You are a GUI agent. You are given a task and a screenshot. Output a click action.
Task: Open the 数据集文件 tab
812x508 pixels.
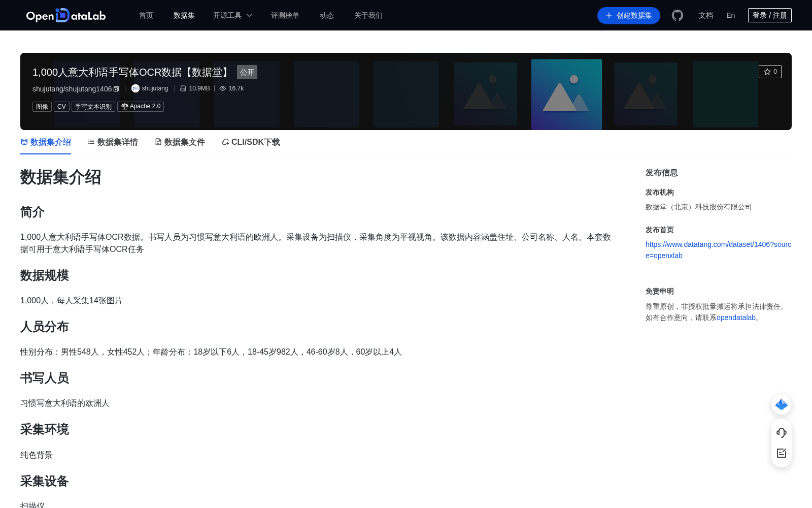pyautogui.click(x=180, y=142)
